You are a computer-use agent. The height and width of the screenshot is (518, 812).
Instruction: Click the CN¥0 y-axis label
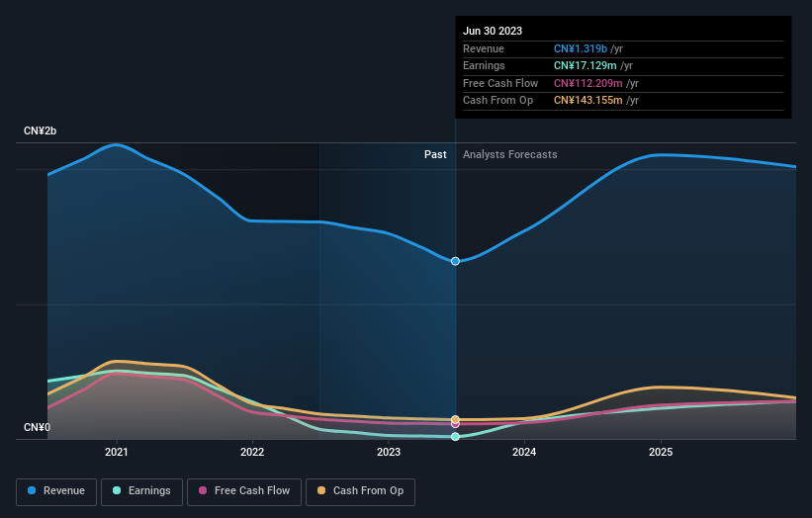[38, 427]
